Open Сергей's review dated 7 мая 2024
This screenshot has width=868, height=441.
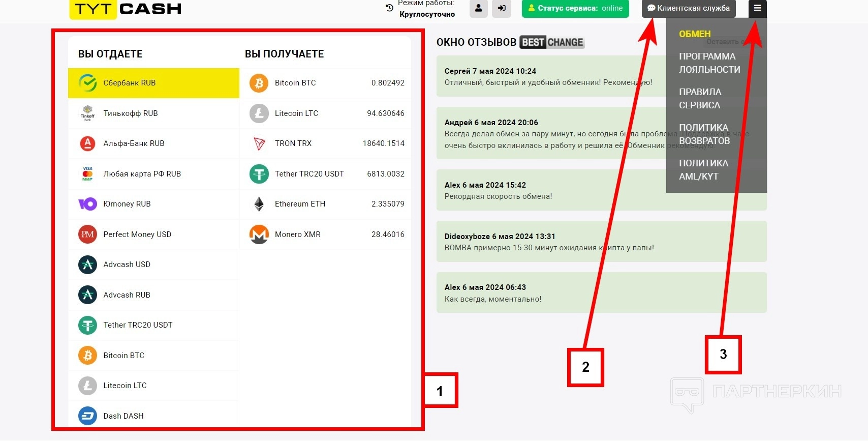click(x=602, y=76)
